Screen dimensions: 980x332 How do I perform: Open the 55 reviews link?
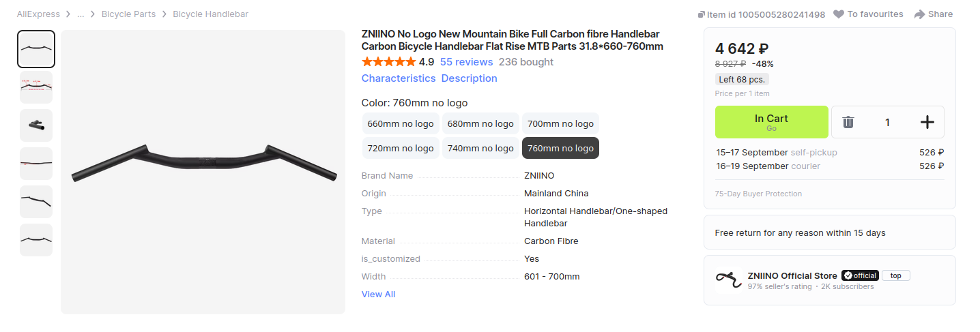pos(466,62)
